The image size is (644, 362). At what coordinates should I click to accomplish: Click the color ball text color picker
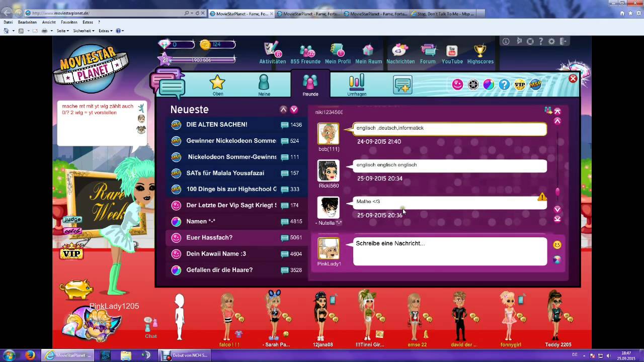[x=557, y=260]
